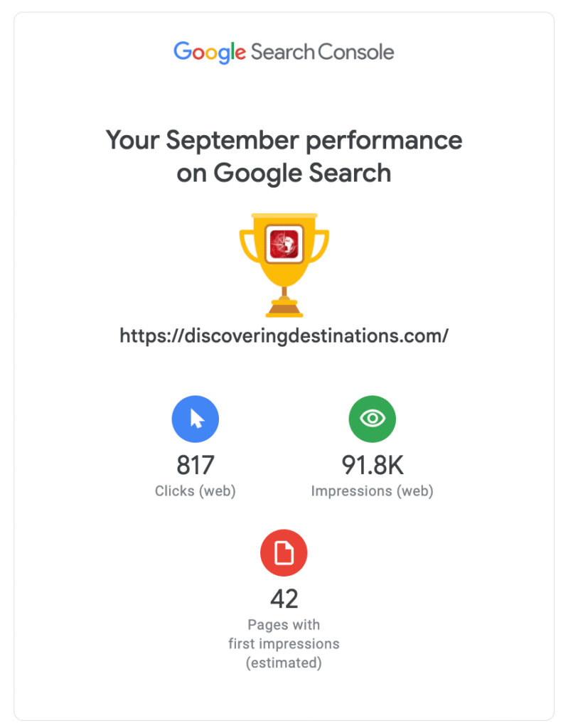Click the "Impressions (web)" label

point(373,491)
